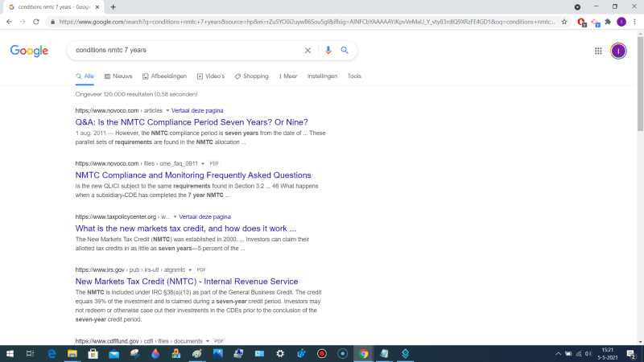Click the red record icon on the taskbar
The height and width of the screenshot is (362, 644).
click(x=321, y=353)
